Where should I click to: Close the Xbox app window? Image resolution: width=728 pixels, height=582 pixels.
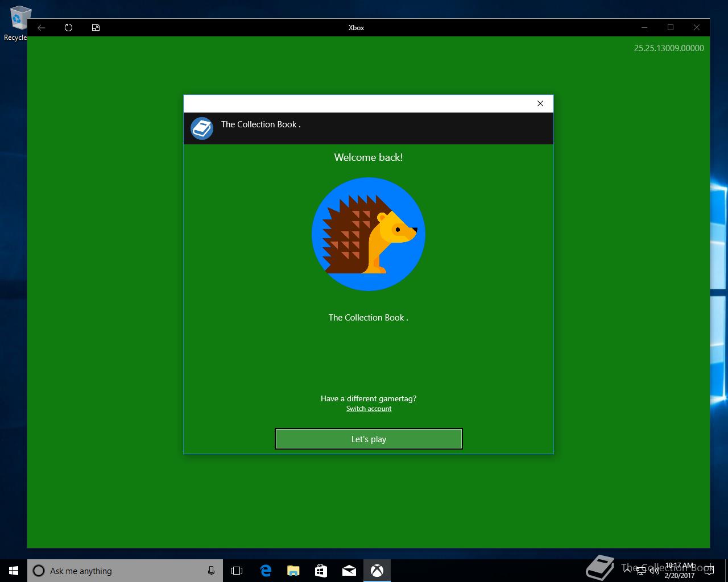(x=697, y=27)
